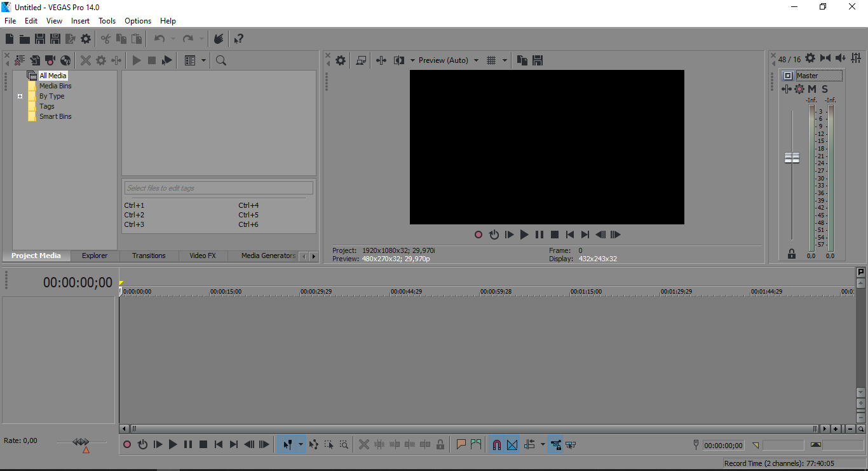Screen dimensions: 868x471
Task: Import media into the project
Action: [35, 60]
